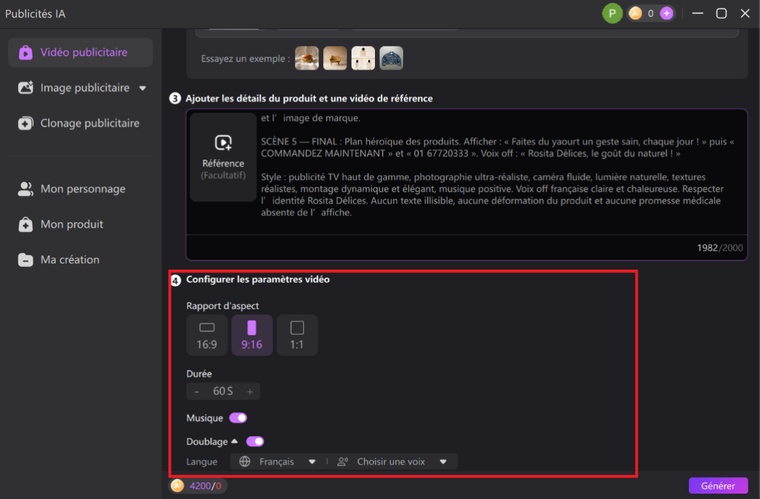Click the Référence video-add icon
Screen dimensions: 760x499
click(x=223, y=142)
